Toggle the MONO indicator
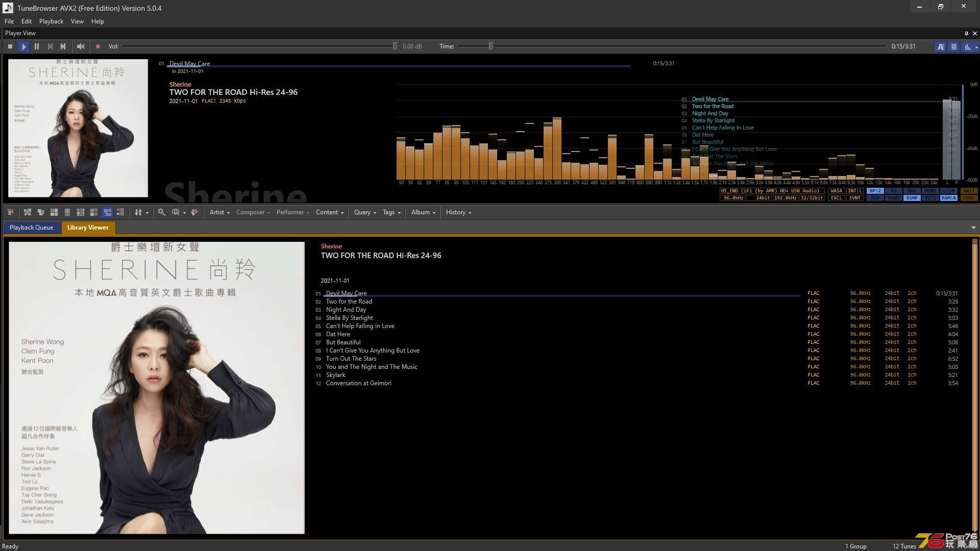 (930, 191)
